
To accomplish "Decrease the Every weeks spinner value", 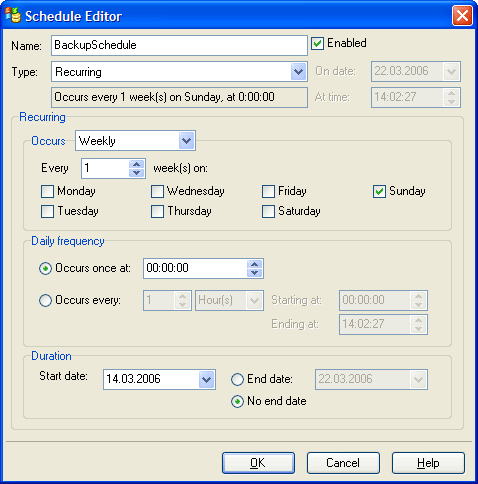I will (x=137, y=173).
